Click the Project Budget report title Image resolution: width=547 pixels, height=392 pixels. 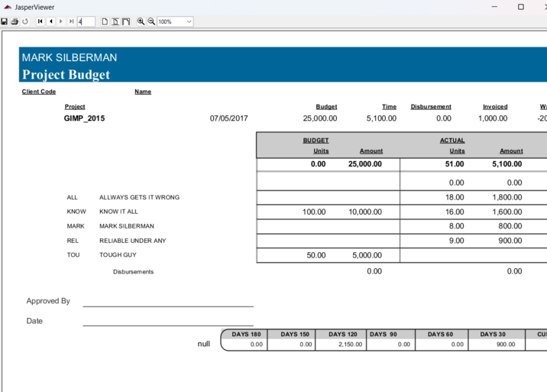(66, 74)
